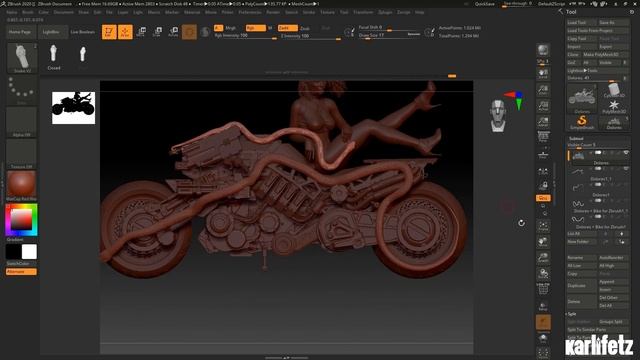Open the Zplugin menu

tap(385, 12)
